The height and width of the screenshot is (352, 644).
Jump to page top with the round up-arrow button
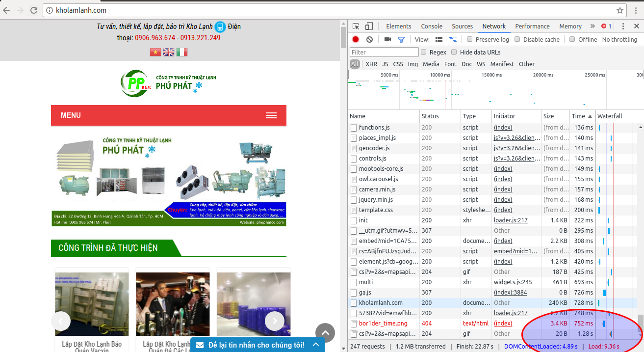[325, 332]
